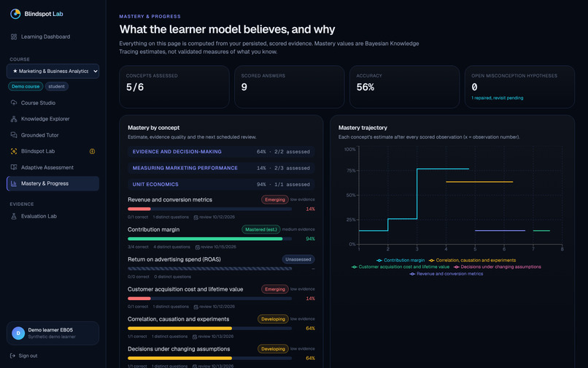Click the Knowledge Explorer graph icon
Image resolution: width=588 pixels, height=368 pixels.
coord(14,119)
